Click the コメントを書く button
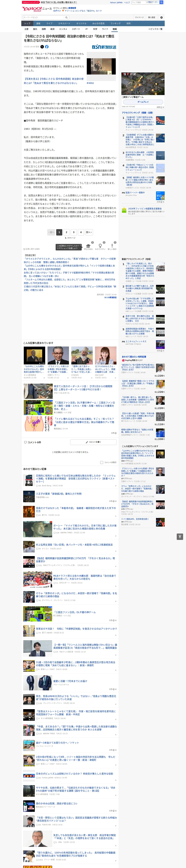This screenshot has width=186, height=868. 93,442
